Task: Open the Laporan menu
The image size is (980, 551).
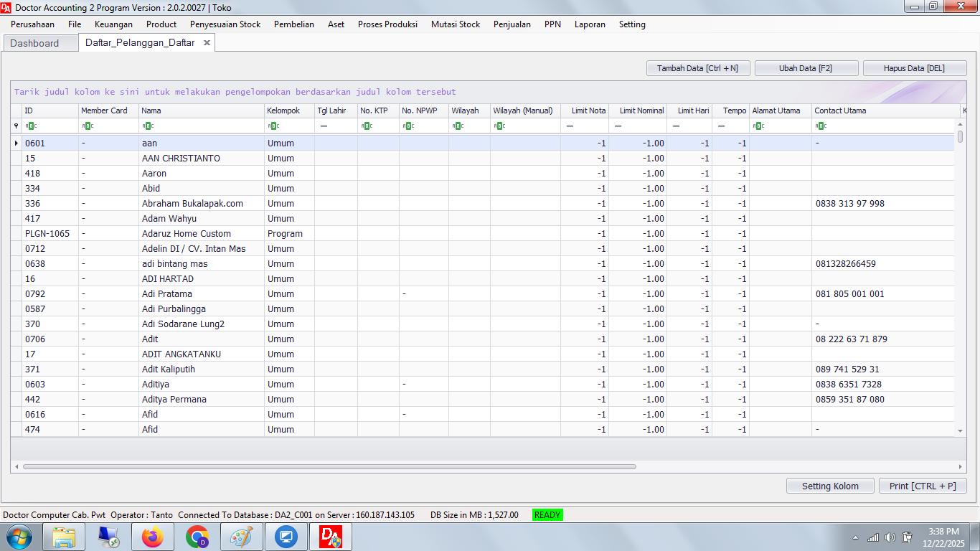Action: (x=589, y=24)
